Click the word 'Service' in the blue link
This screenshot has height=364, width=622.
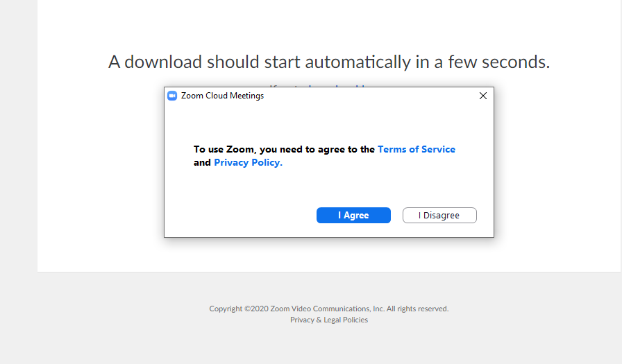[438, 149]
